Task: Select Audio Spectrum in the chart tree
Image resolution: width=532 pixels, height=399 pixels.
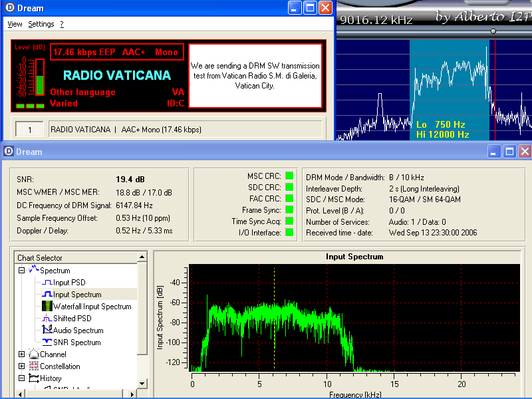Action: coord(78,330)
